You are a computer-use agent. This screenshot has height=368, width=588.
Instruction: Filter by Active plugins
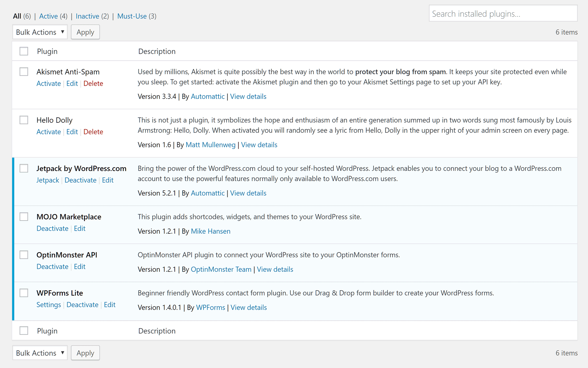coord(48,16)
